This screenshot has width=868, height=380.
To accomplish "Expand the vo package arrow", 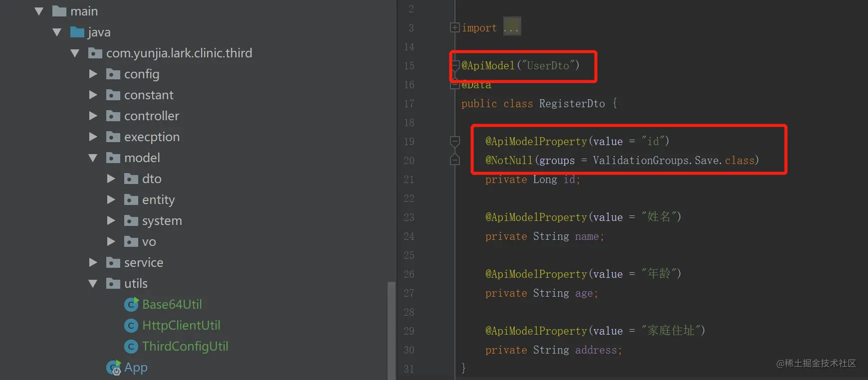I will (111, 241).
